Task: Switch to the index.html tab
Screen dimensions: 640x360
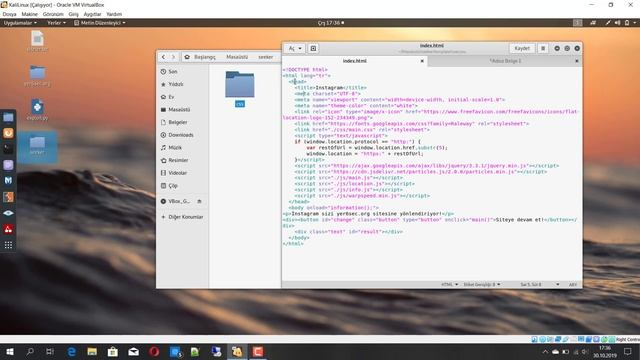Action: [x=354, y=61]
